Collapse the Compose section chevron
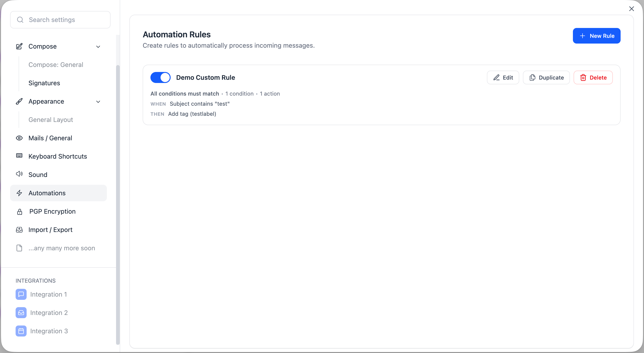Image resolution: width=644 pixels, height=353 pixels. 98,47
